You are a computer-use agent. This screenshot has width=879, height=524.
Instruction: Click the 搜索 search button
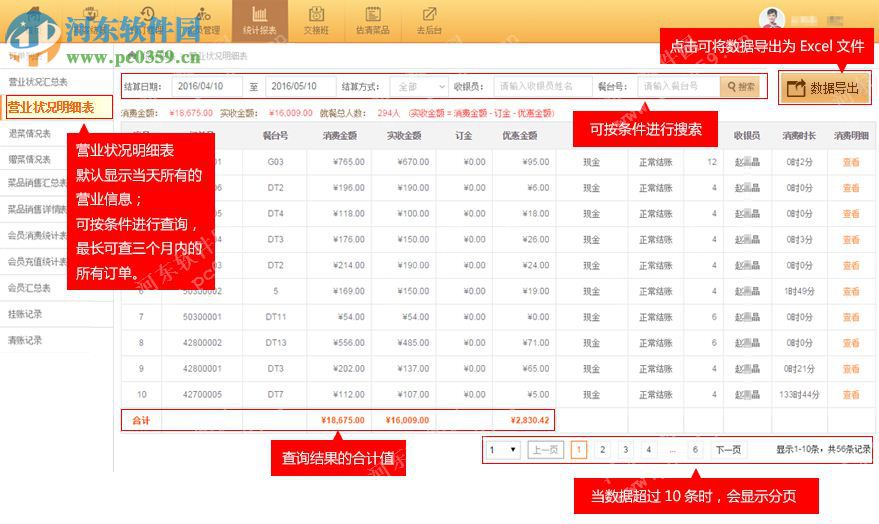(740, 87)
